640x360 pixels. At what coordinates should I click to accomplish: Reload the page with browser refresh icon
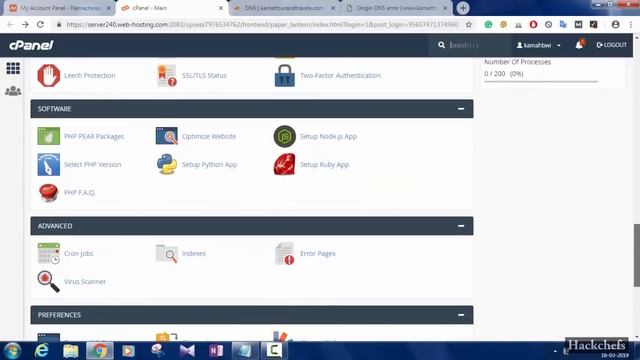(40, 24)
